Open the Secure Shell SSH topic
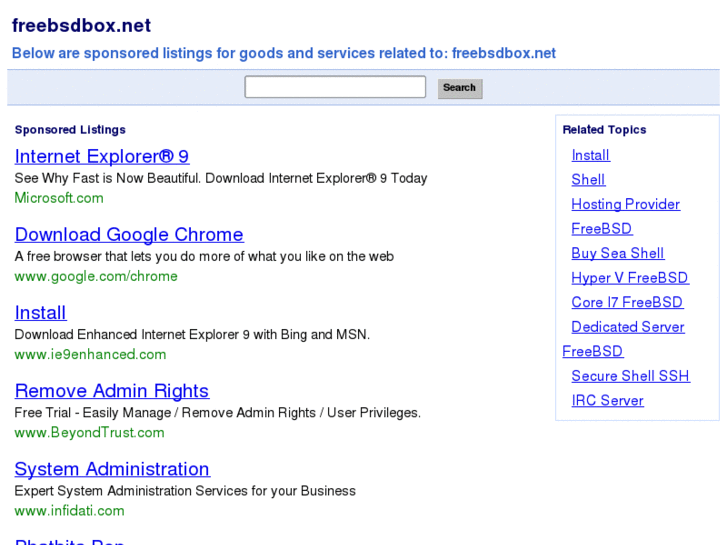Image resolution: width=727 pixels, height=545 pixels. tap(630, 376)
